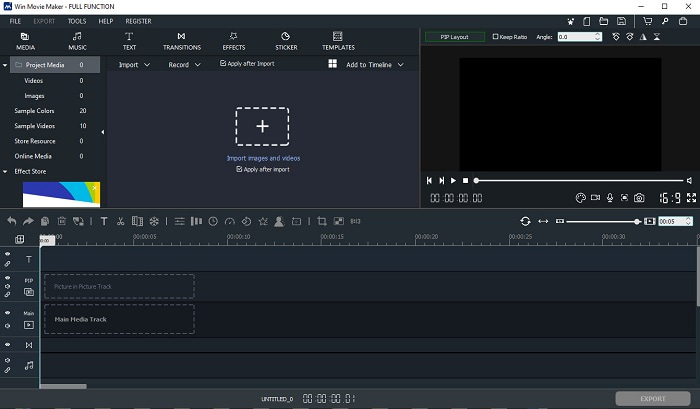Collapse the media sidebar with the arrow handle
This screenshot has height=409, width=700.
point(103,132)
